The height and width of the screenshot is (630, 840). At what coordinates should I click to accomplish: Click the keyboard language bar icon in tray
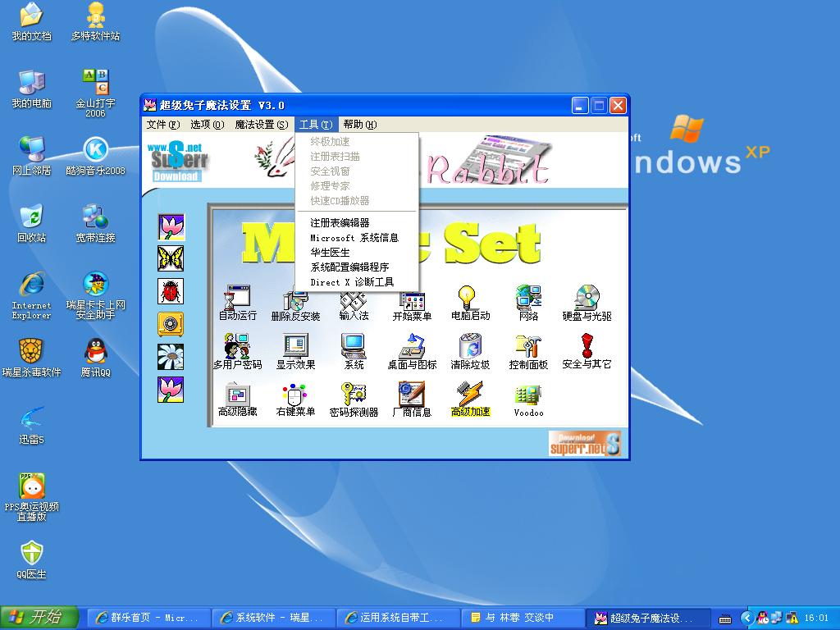tap(725, 619)
